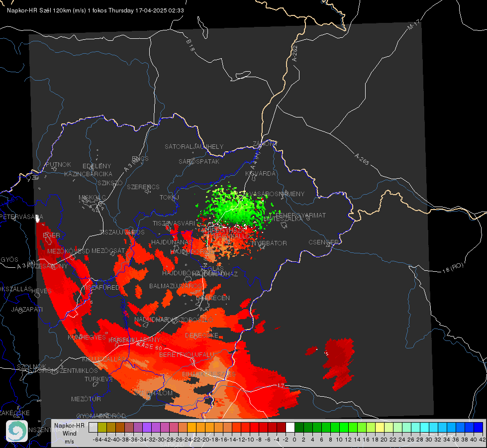Click the SZOLNOK label
Viewport: 487px width, 448px height.
point(31,367)
